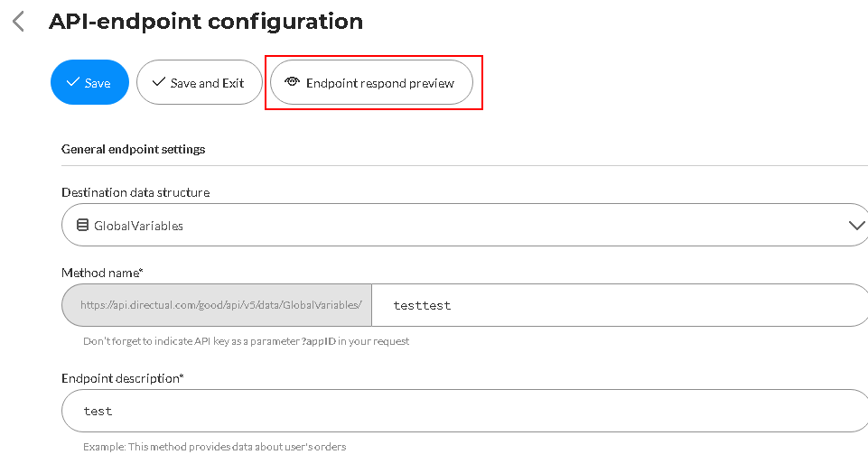Screen dimensions: 868x473
Task: Click the eye icon for endpoint preview
Action: tap(292, 82)
